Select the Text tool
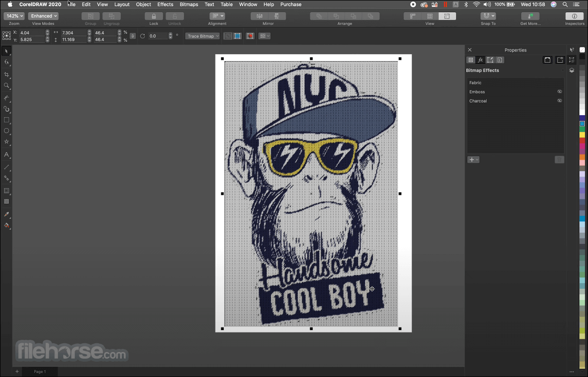Screen dimensions: 588x377 point(7,155)
